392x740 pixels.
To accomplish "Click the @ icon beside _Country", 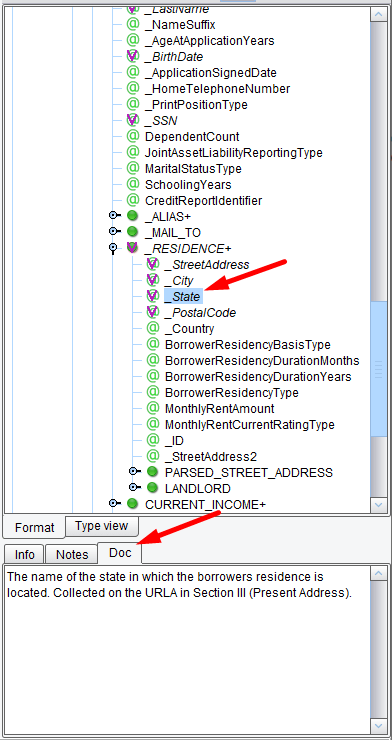I will [x=153, y=328].
